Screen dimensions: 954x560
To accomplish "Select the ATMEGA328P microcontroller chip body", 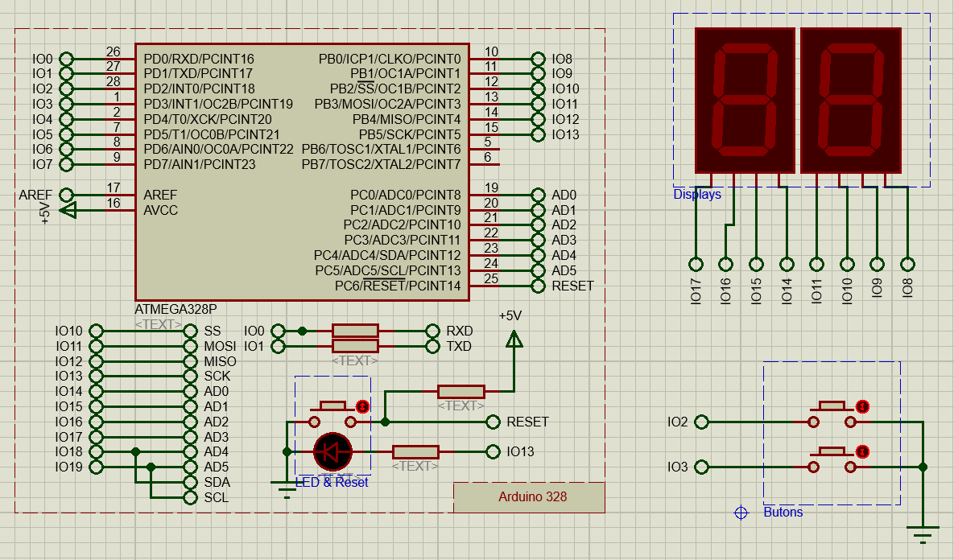I will 302,172.
